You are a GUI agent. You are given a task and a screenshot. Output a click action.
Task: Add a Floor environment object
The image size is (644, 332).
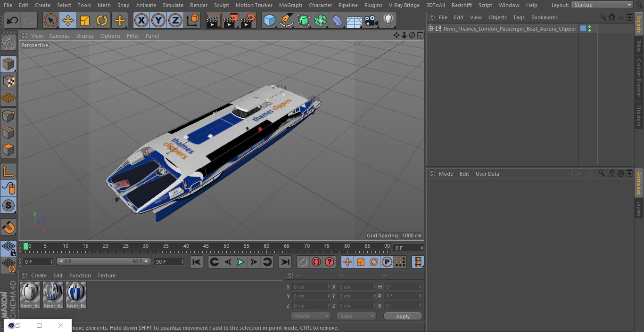click(x=355, y=20)
